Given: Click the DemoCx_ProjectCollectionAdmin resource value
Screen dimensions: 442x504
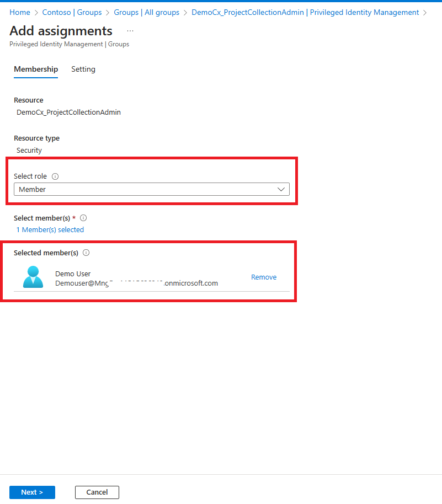Looking at the screenshot, I should coord(68,112).
